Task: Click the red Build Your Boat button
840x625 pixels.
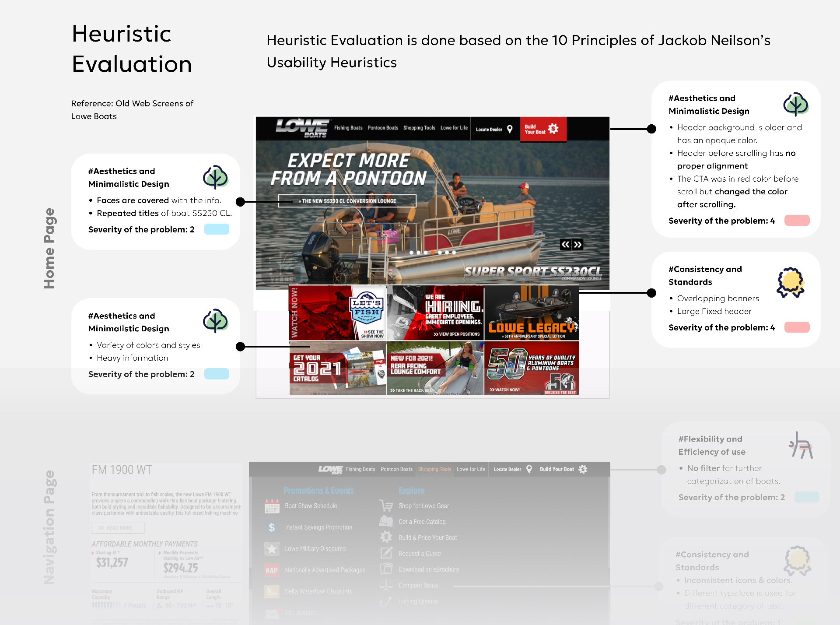Action: click(543, 129)
